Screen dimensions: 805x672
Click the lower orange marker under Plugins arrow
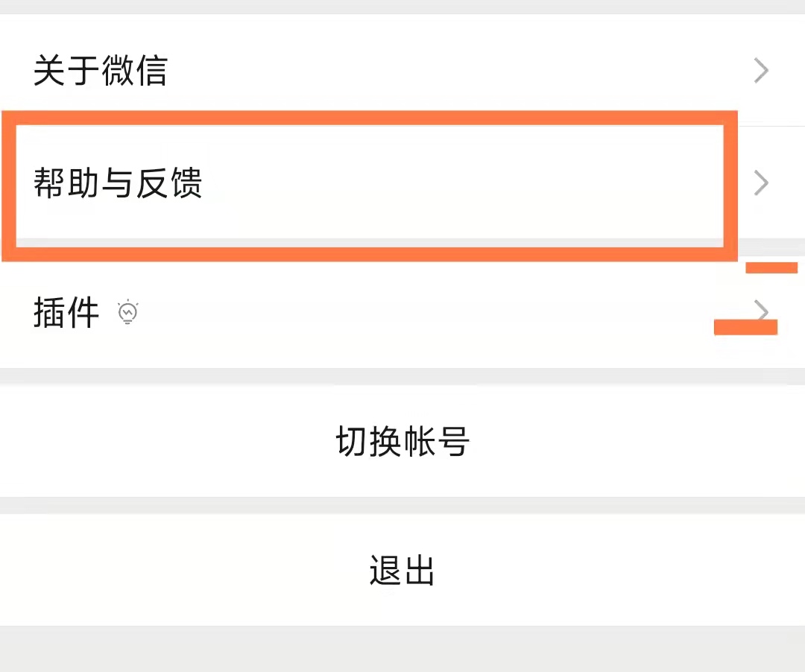[745, 326]
